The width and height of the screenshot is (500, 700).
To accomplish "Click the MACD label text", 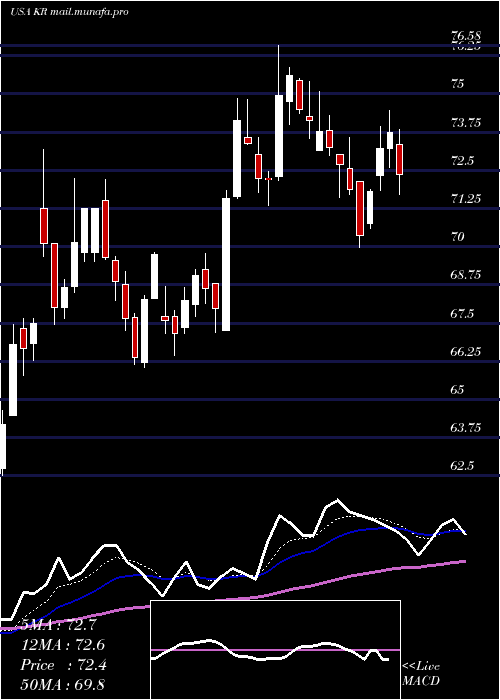I will [x=421, y=681].
